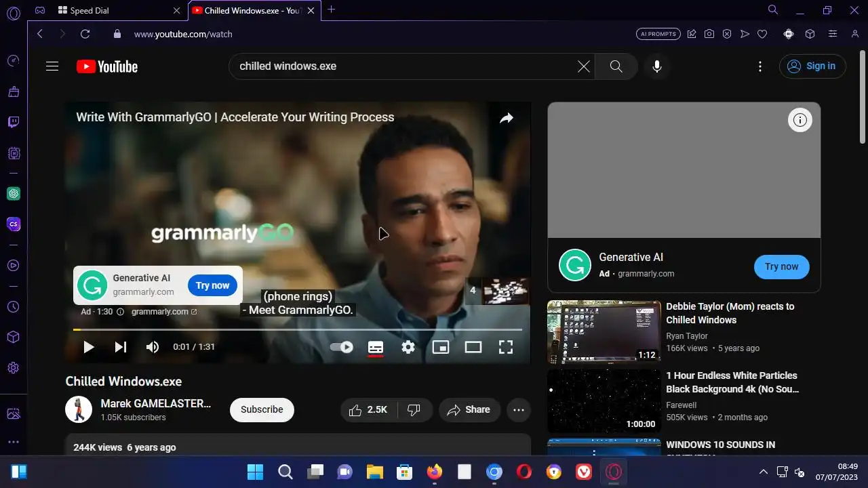Open ChatGPT in Opera sidebar
This screenshot has height=488, width=868.
(14, 193)
